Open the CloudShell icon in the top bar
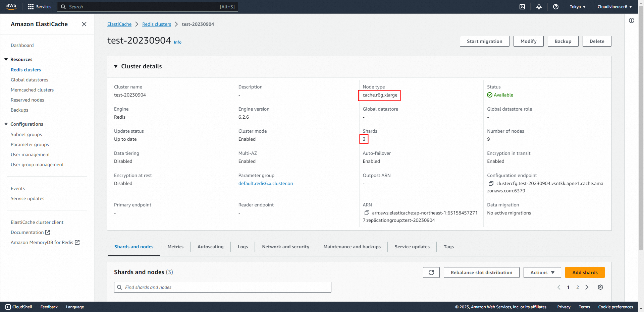The image size is (644, 312). coord(522,7)
